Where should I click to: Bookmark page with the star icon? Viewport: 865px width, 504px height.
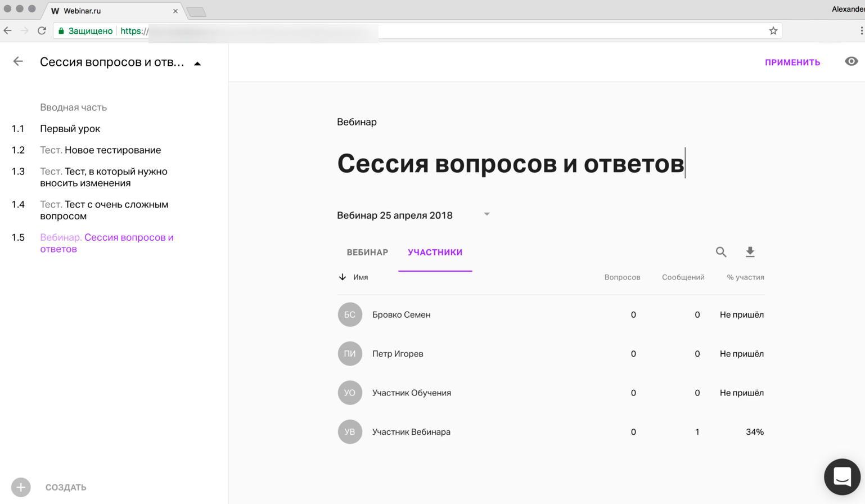tap(773, 31)
